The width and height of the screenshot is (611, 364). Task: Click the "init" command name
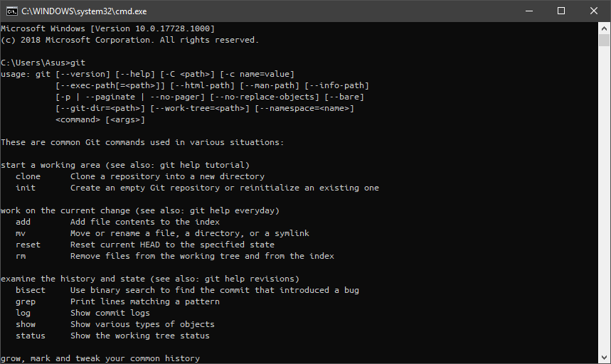tap(26, 188)
